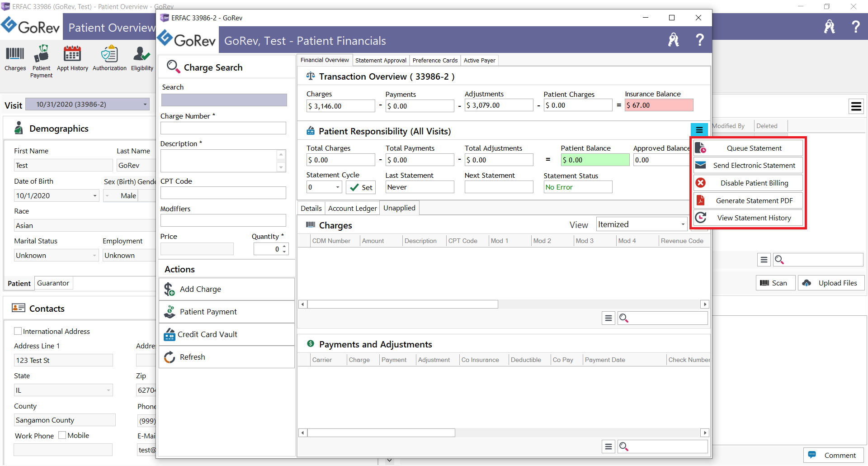
Task: Toggle International Address checkbox
Action: [x=18, y=331]
